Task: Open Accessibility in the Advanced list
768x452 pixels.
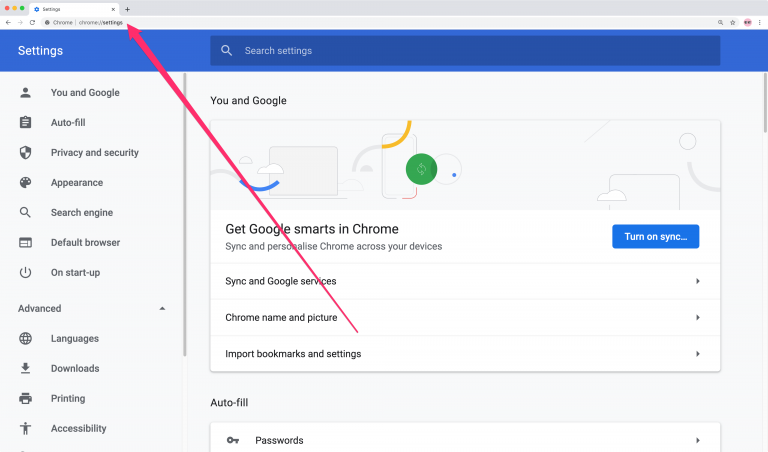Action: (78, 428)
